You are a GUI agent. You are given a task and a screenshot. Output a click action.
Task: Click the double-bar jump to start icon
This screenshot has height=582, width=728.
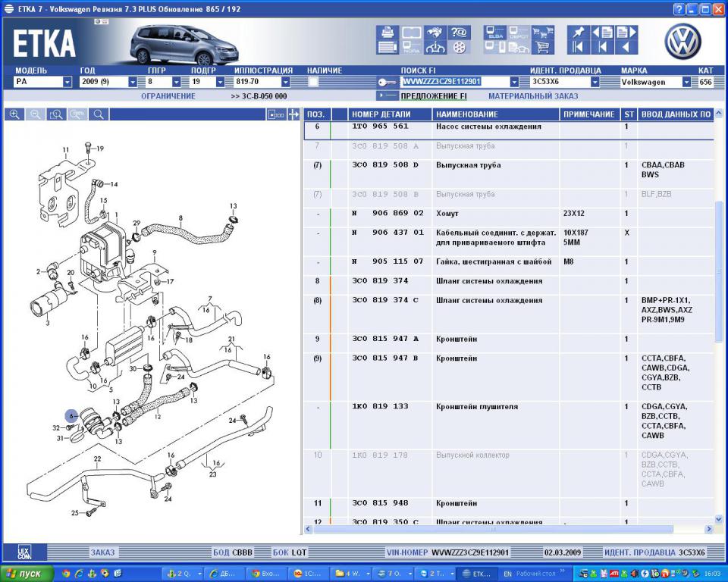579,47
